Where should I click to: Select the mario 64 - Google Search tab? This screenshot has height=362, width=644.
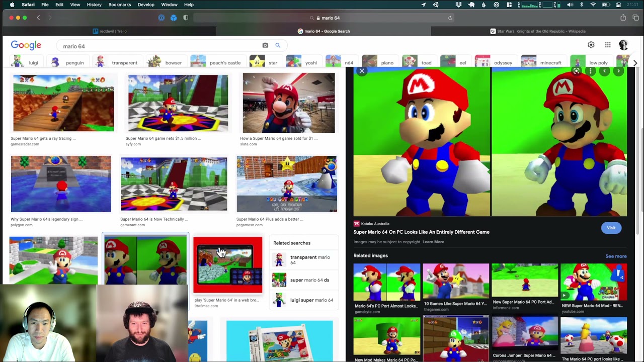pyautogui.click(x=324, y=31)
